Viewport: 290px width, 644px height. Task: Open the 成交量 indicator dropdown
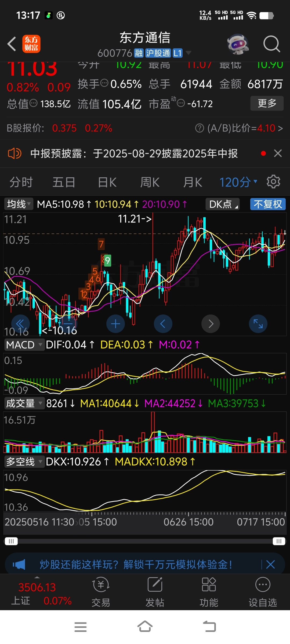pyautogui.click(x=24, y=403)
